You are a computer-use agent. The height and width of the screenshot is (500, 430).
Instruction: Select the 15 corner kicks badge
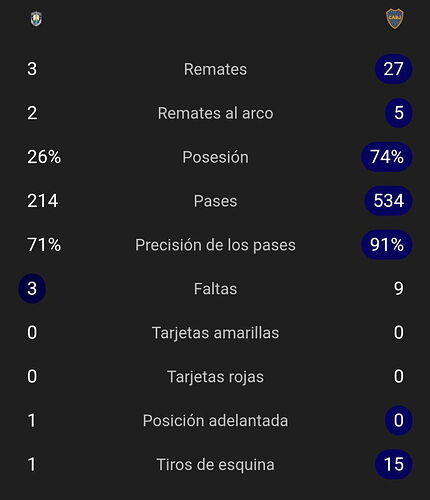coord(394,464)
